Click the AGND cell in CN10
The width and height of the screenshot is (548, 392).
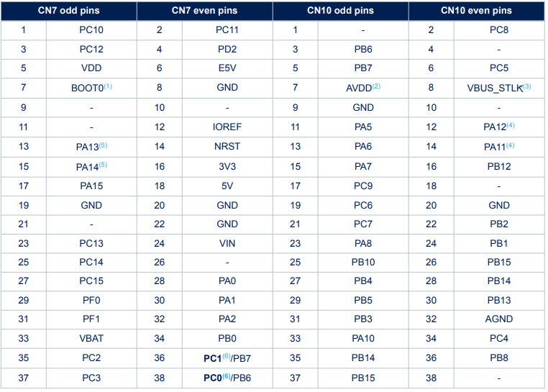pyautogui.click(x=499, y=319)
